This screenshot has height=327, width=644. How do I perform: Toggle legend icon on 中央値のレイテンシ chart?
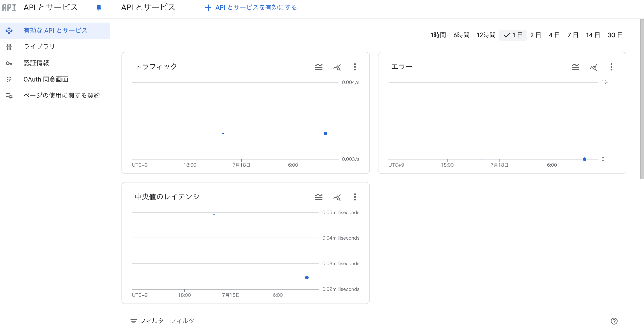point(318,197)
